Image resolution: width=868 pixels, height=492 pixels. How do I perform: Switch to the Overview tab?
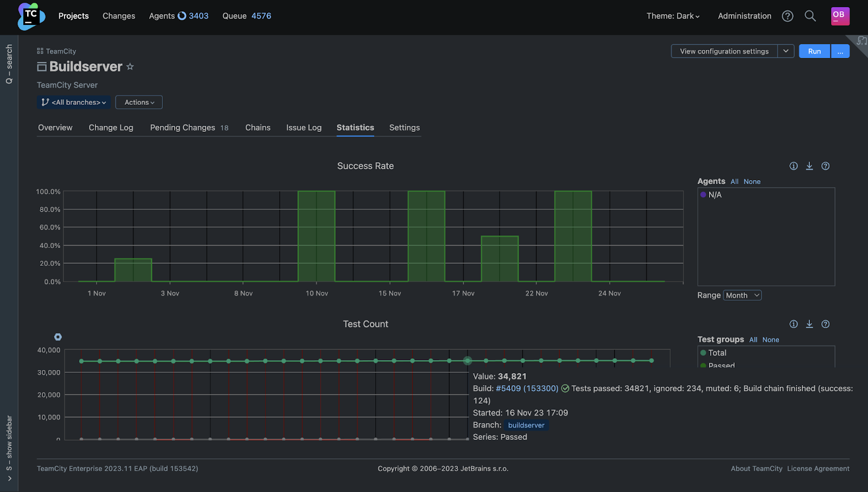55,127
